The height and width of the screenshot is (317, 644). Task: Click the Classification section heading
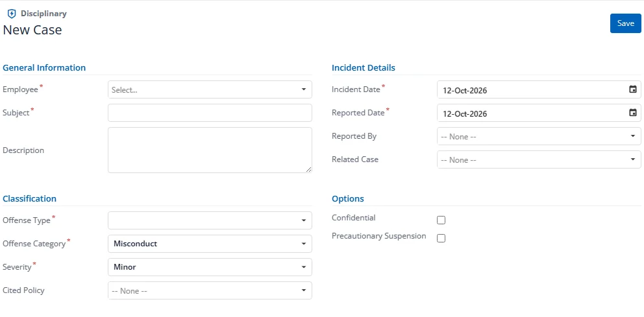(30, 198)
